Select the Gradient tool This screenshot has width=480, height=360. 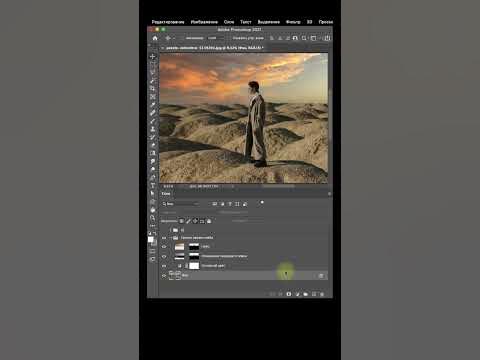[152, 153]
